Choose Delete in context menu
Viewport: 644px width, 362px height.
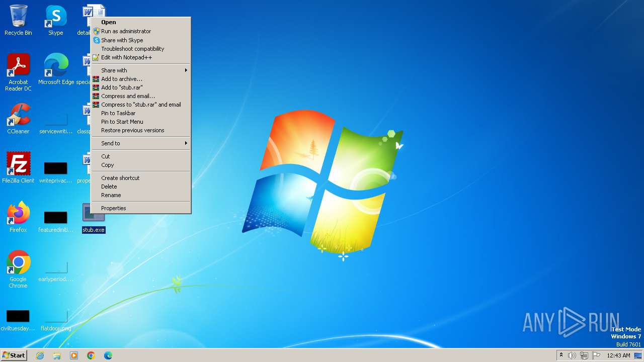coord(141,187)
